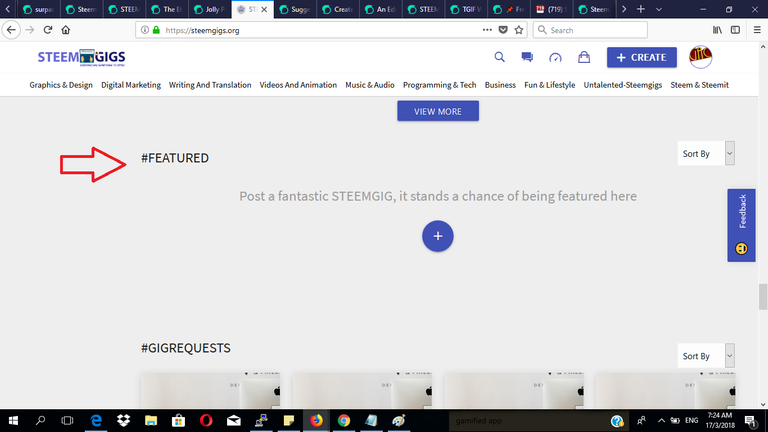The width and height of the screenshot is (768, 432).
Task: Bookmark this page with star icon
Action: tap(519, 30)
